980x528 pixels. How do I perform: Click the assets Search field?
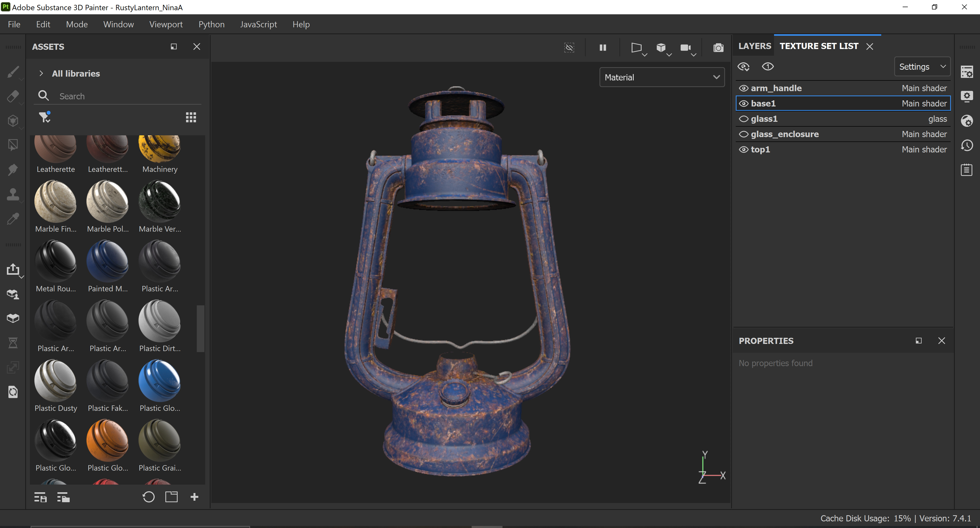tap(118, 96)
